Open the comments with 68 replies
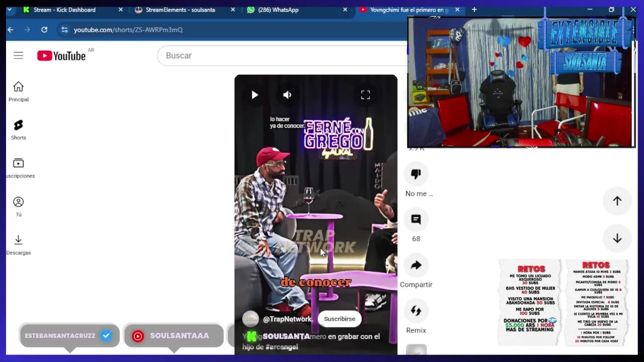 (x=416, y=220)
